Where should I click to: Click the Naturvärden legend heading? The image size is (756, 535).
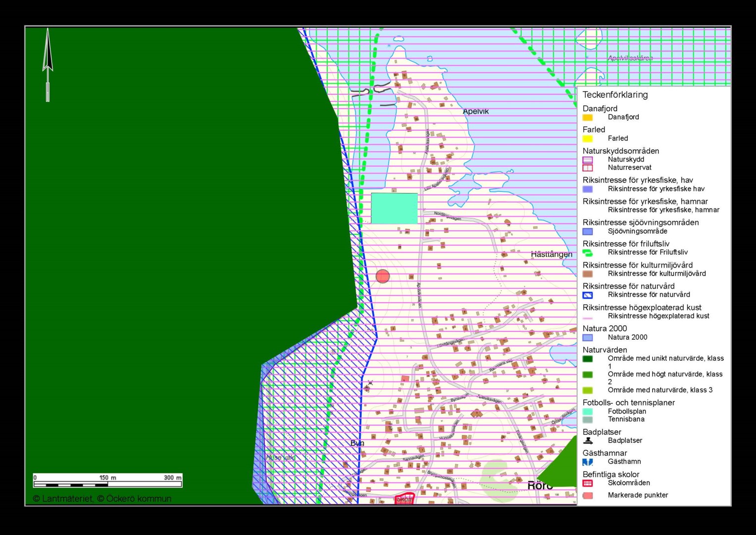605,350
